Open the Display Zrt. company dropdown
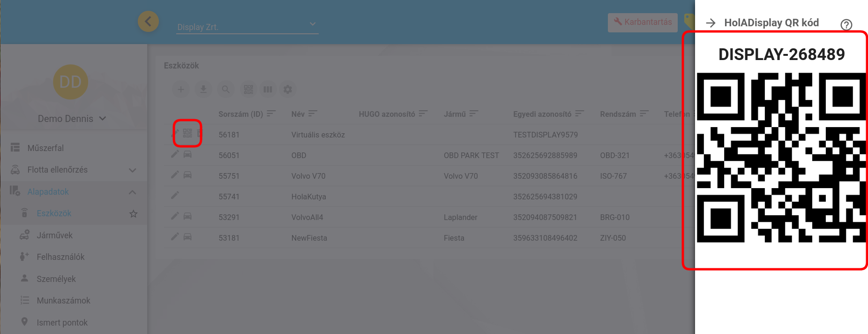Image resolution: width=868 pixels, height=334 pixels. (247, 27)
